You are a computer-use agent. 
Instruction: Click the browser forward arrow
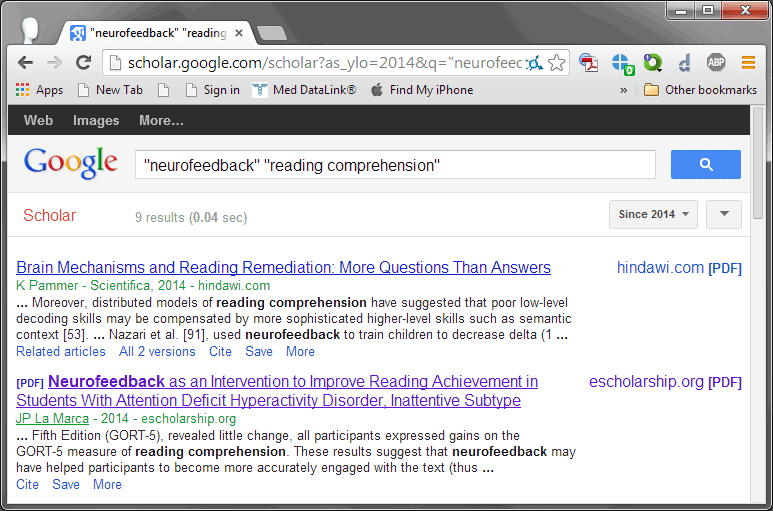[x=54, y=63]
